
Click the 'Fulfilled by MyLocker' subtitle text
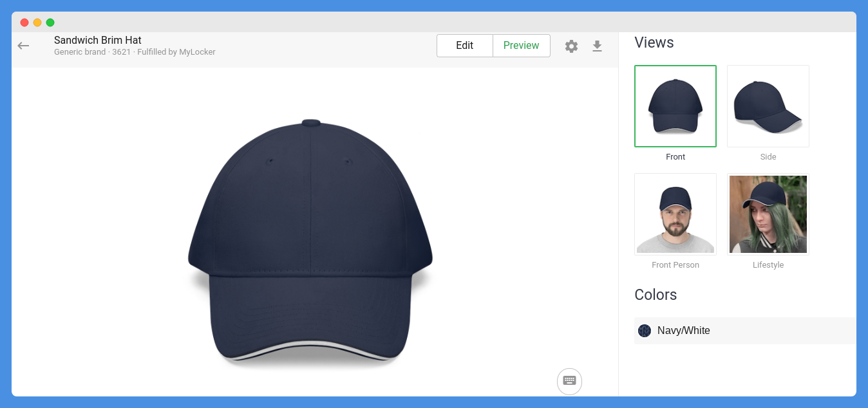(176, 52)
